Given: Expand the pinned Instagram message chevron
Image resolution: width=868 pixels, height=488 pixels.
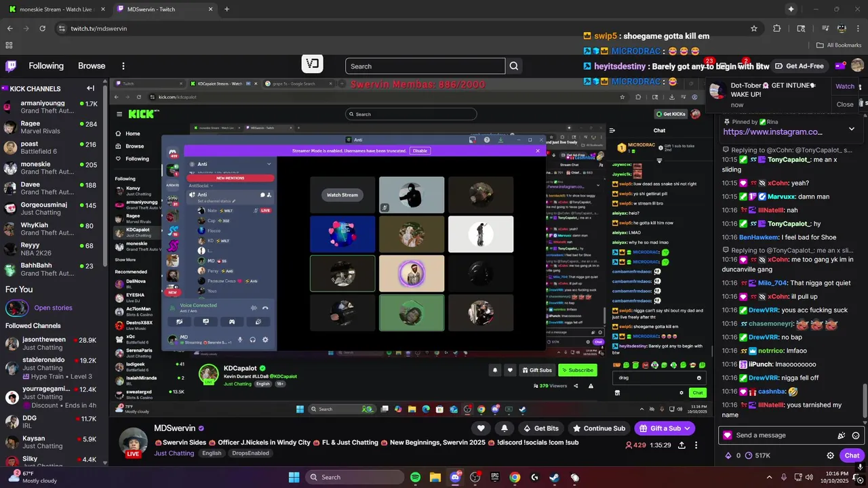Looking at the screenshot, I should [852, 129].
